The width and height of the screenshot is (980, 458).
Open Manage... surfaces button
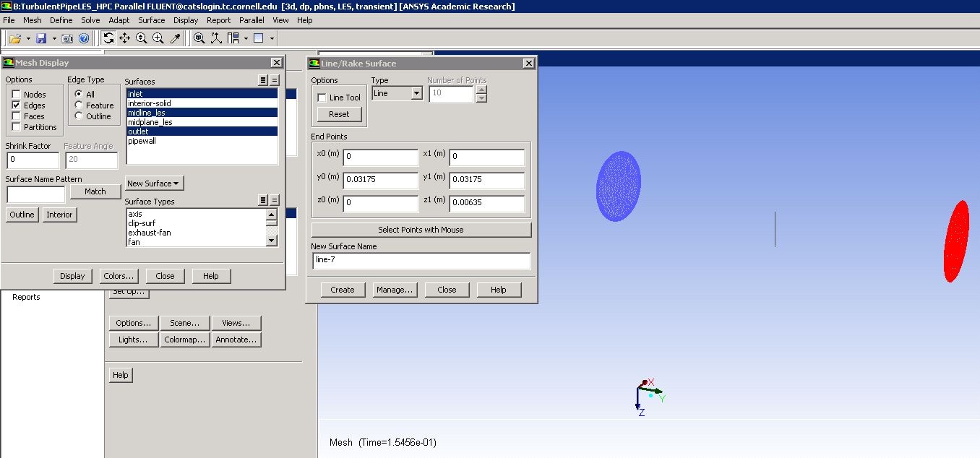pos(395,290)
